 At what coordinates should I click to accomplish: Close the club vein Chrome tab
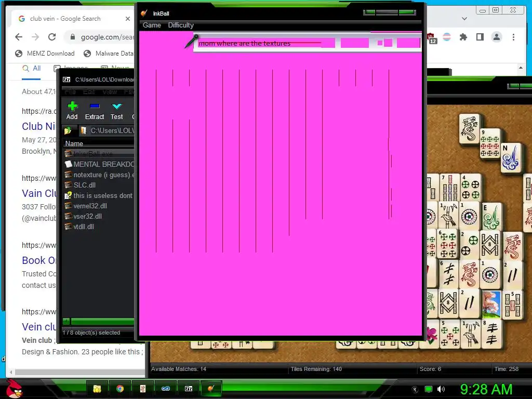point(128,19)
